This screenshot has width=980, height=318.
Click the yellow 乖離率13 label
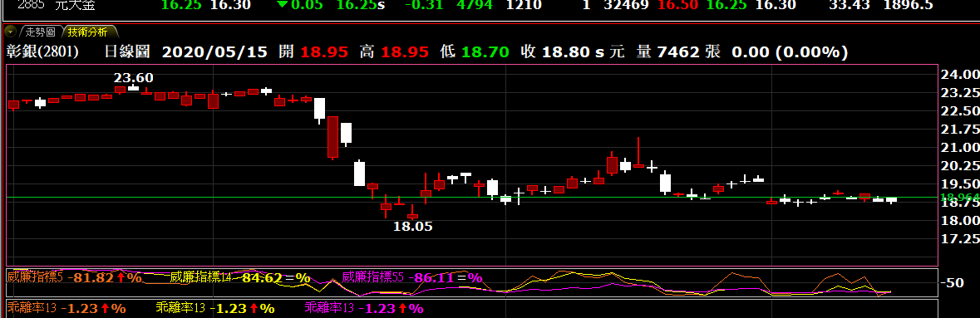[x=181, y=307]
